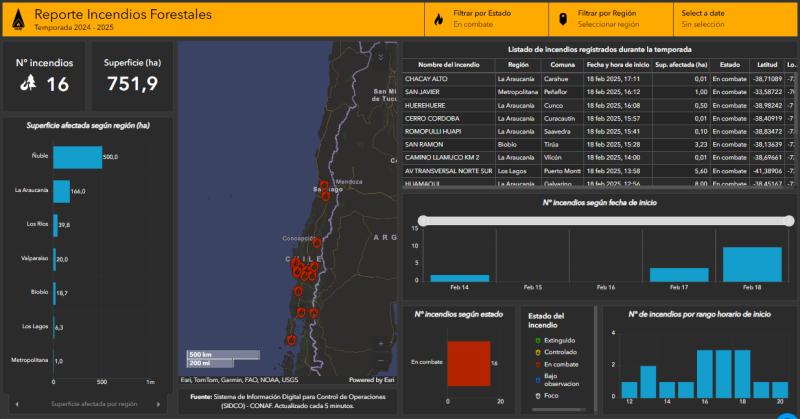Sort table by Estado column header
This screenshot has height=419, width=800.
[730, 65]
